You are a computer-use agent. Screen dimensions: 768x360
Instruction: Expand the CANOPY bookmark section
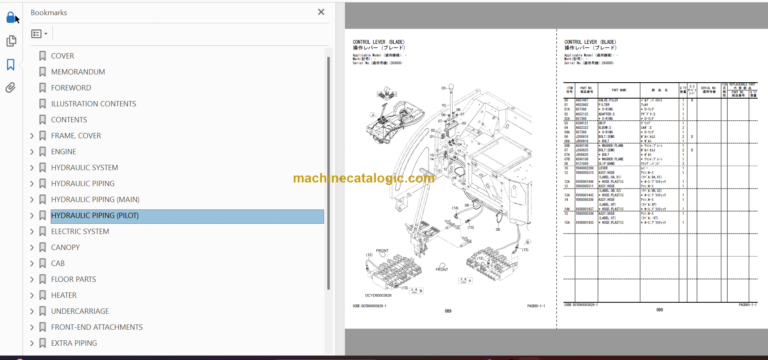click(32, 247)
